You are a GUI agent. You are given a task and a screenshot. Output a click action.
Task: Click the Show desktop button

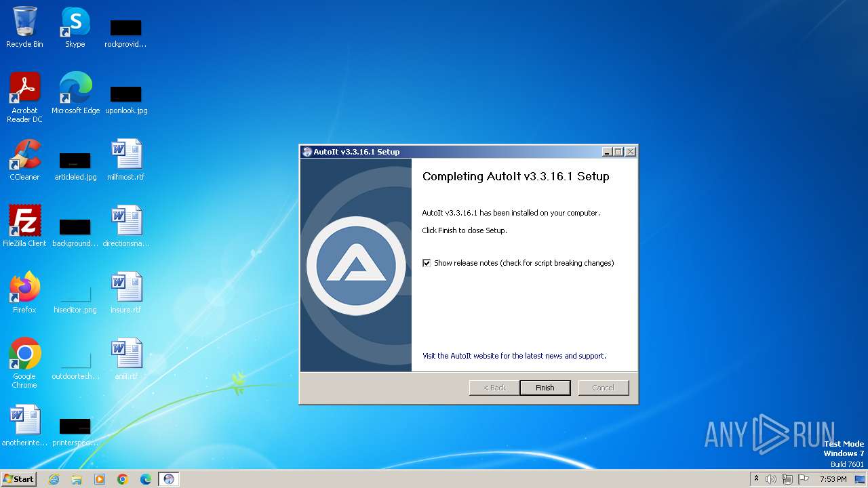coord(861,479)
